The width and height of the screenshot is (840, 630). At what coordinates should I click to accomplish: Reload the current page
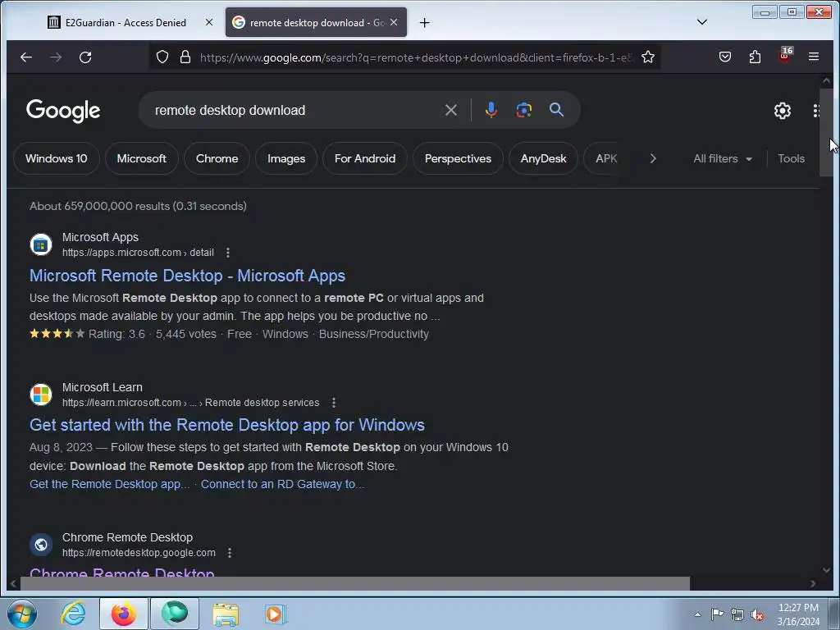click(85, 57)
